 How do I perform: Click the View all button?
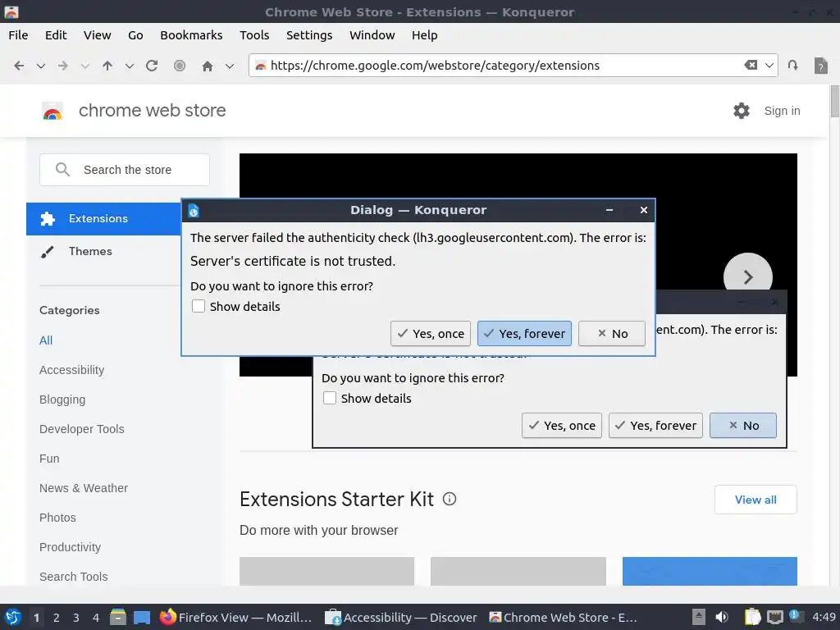pyautogui.click(x=756, y=500)
